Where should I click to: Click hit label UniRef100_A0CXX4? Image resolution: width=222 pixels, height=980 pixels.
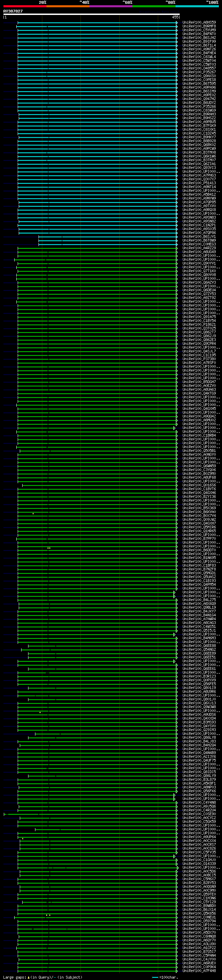199,840
